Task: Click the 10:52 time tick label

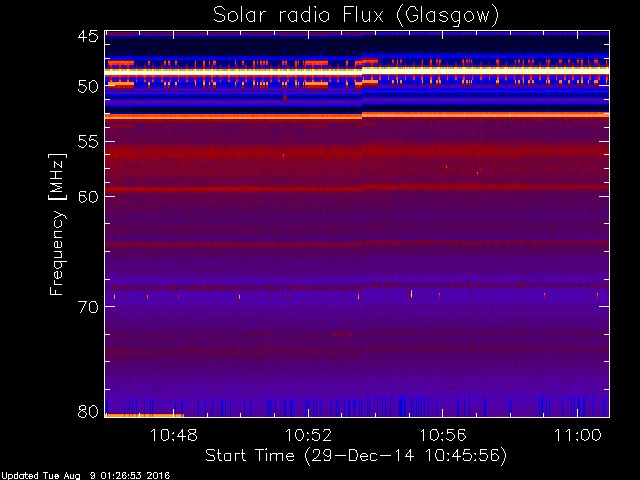Action: coord(308,435)
